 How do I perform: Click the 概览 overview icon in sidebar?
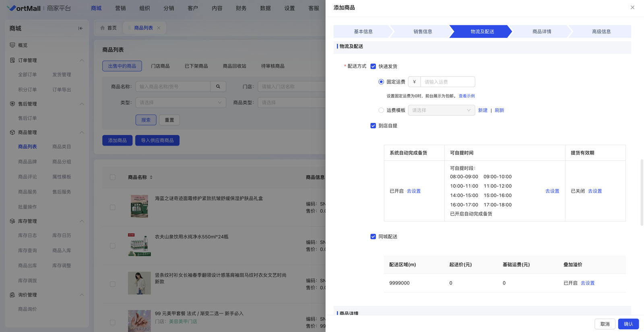(x=12, y=45)
